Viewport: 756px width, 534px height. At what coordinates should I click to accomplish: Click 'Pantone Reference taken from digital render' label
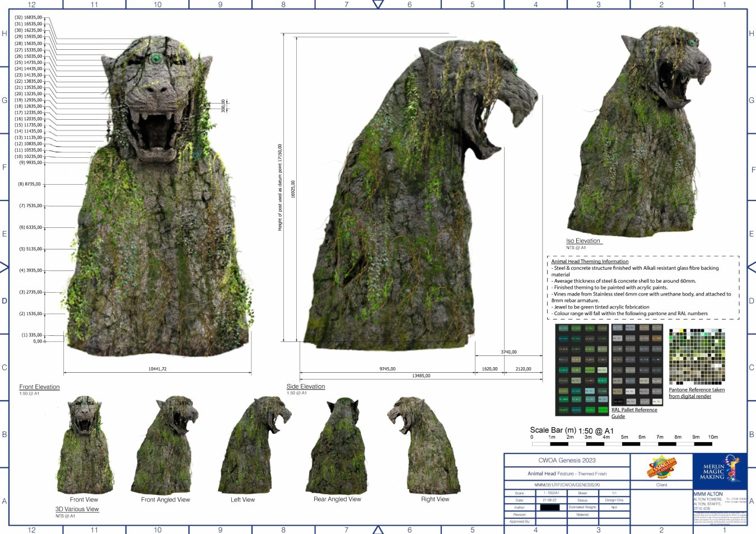point(697,393)
